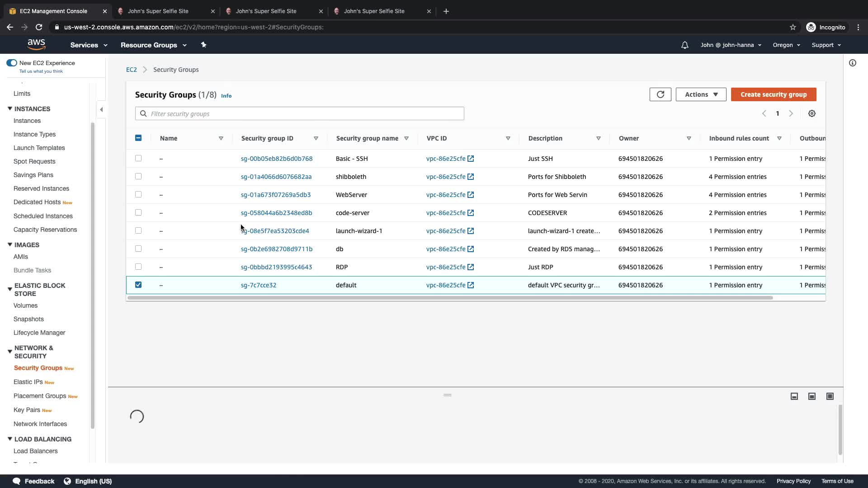Click the Filter security groups field
This screenshot has height=488, width=868.
(x=299, y=114)
